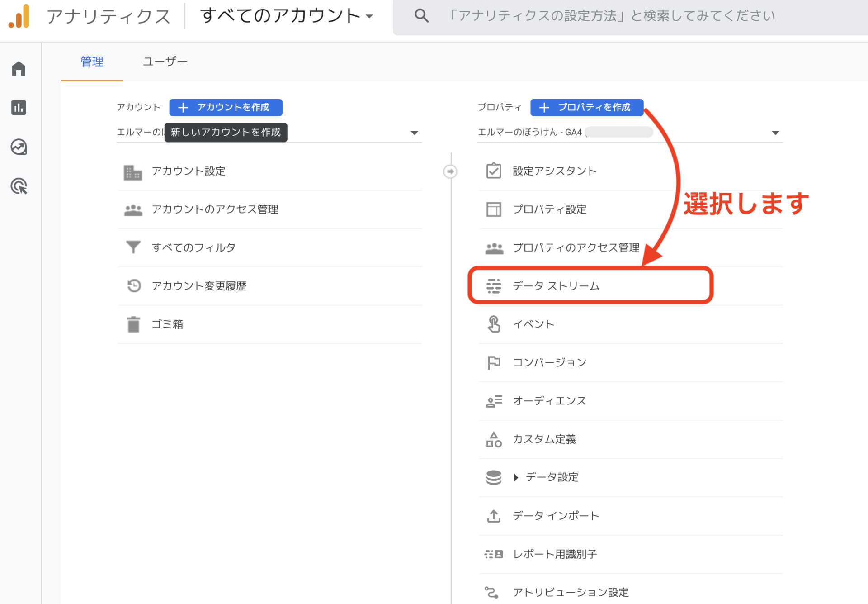Click the すべてのフィルタ funnel icon
The height and width of the screenshot is (604, 868).
pos(133,247)
